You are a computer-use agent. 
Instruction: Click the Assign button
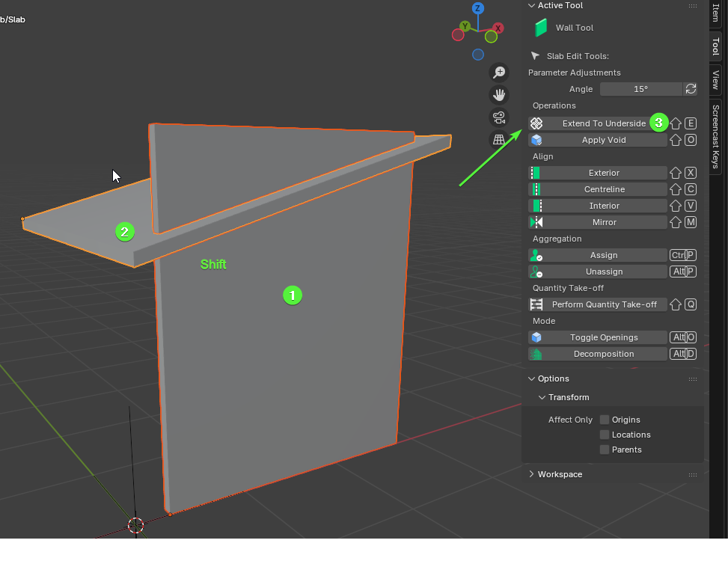click(598, 255)
